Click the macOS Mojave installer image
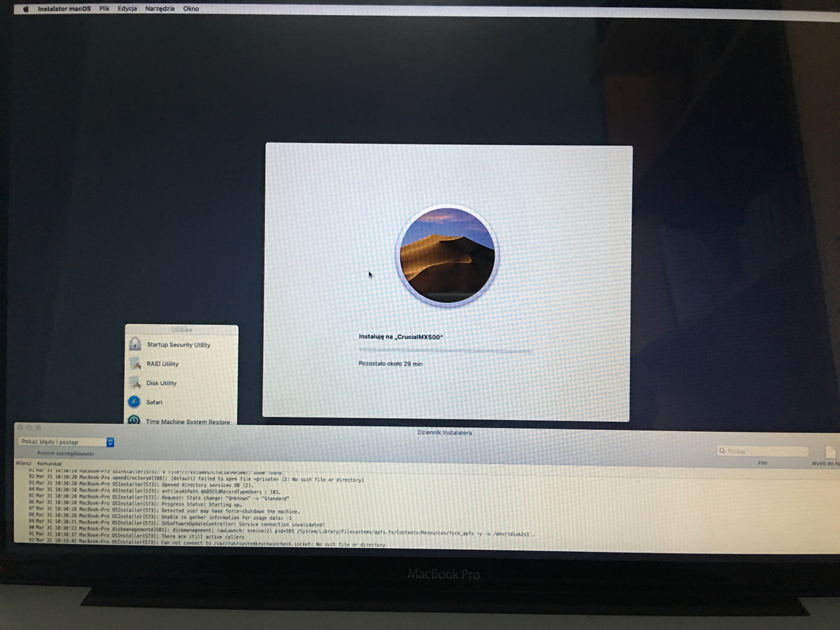 point(447,257)
